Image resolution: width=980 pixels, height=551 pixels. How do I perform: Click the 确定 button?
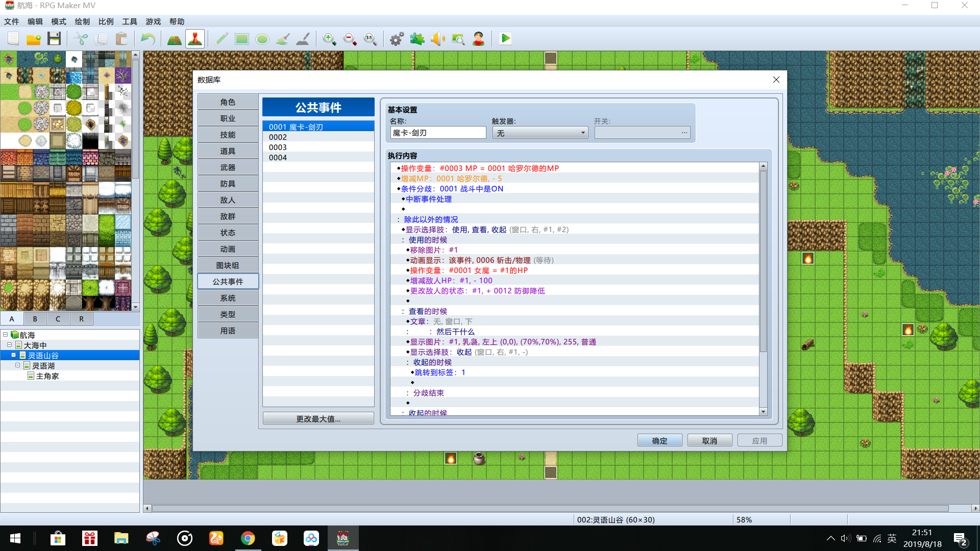click(659, 441)
